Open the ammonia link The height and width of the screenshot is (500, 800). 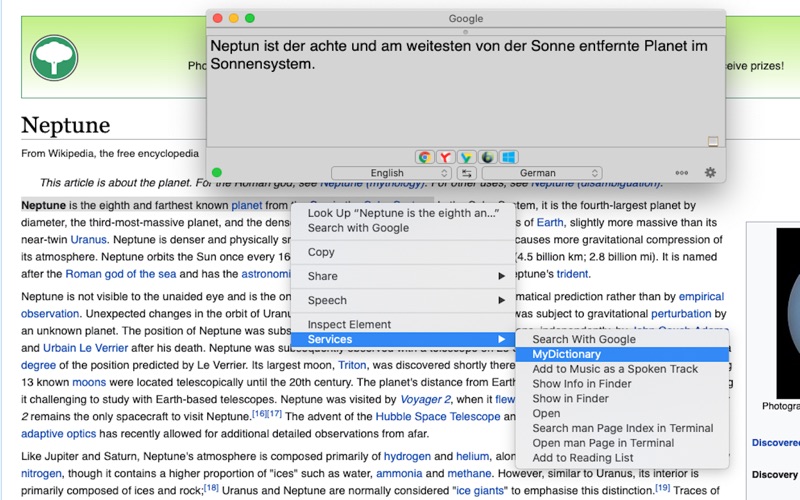[x=399, y=473]
